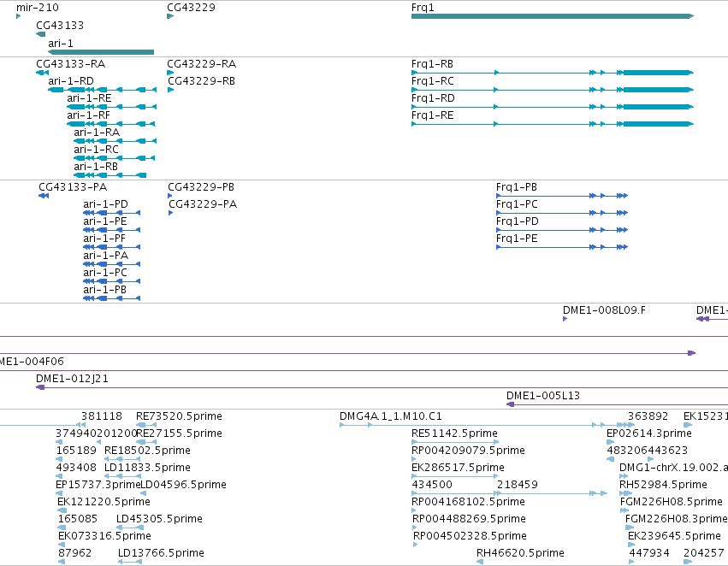Screen dimensions: 728x566
Task: Click the DME1-005L13 clone label
Action: click(542, 396)
